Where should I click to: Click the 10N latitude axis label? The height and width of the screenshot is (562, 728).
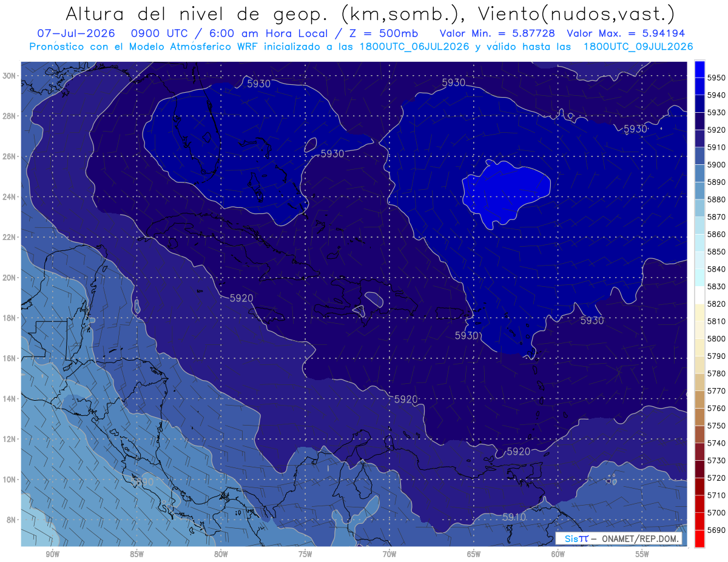(10, 479)
